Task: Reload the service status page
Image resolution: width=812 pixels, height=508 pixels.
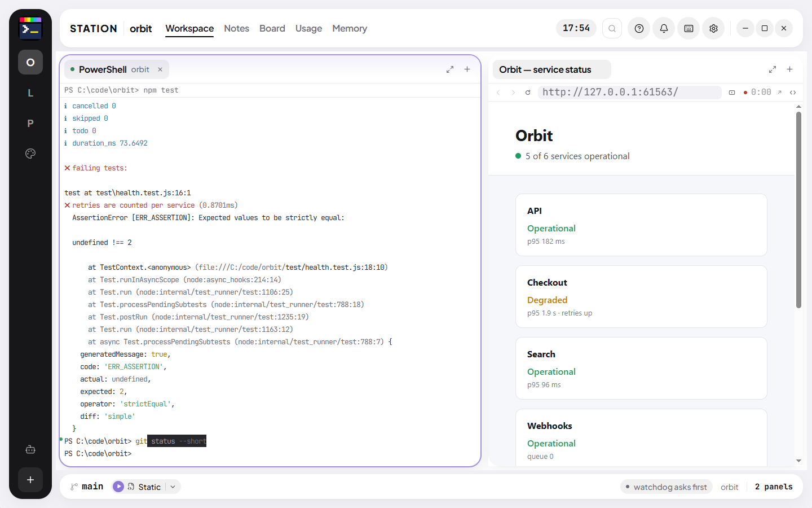Action: pos(528,93)
